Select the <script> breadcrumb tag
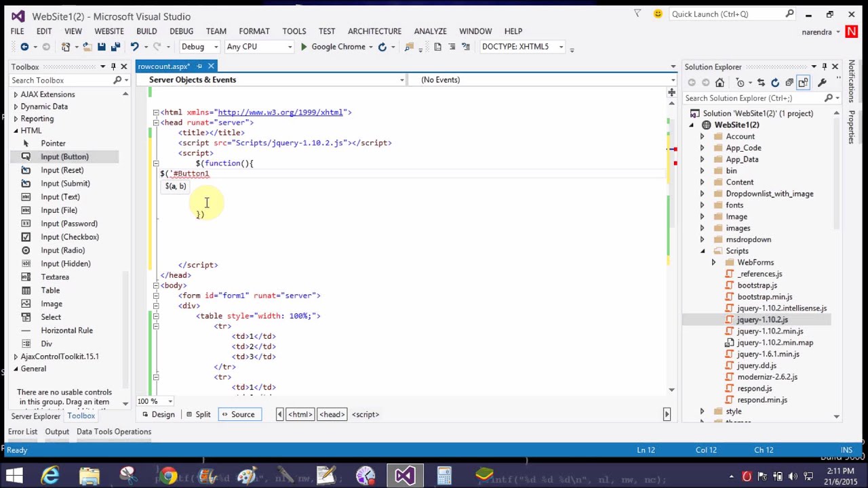 pyautogui.click(x=366, y=415)
